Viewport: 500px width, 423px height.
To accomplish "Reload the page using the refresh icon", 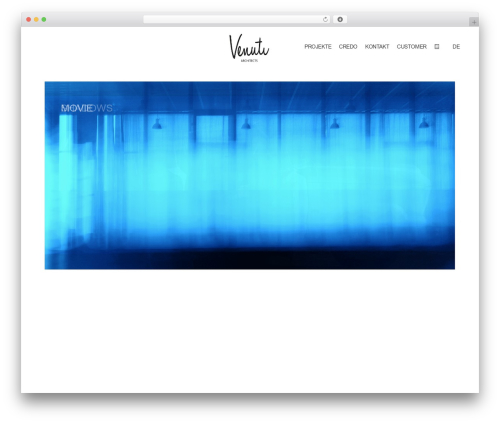I will pyautogui.click(x=325, y=20).
